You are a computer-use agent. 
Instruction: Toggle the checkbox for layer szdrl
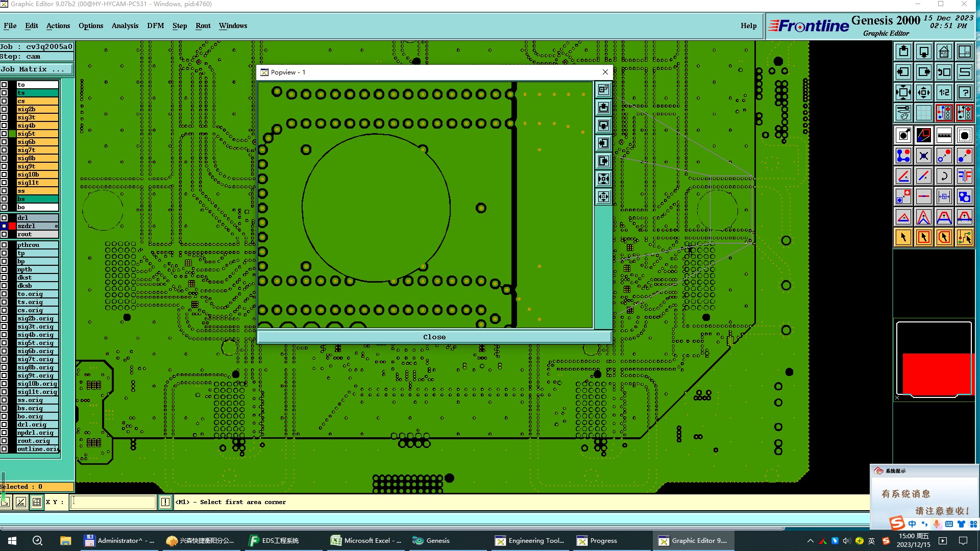[x=4, y=226]
